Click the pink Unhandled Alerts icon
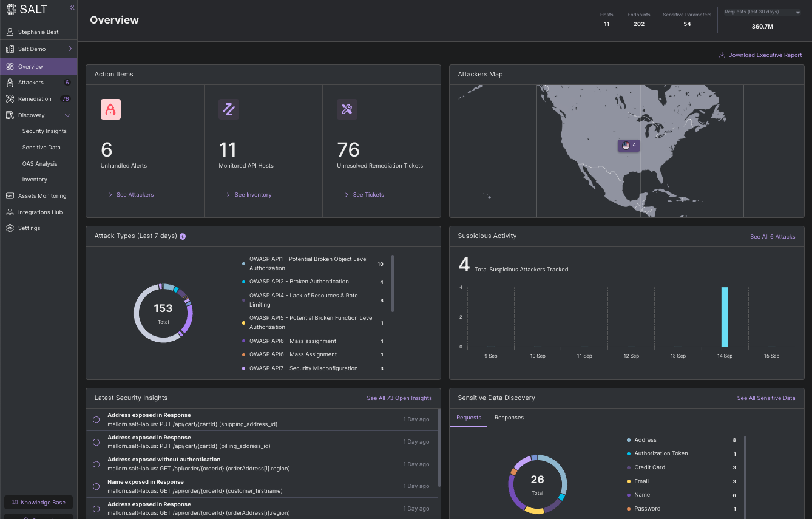The width and height of the screenshot is (812, 519). click(110, 109)
